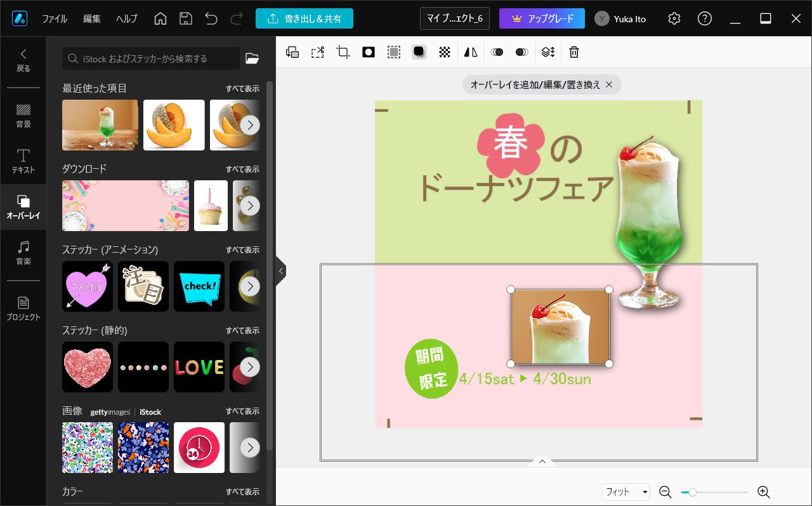The image size is (812, 506).
Task: Select the cream soda recent thumbnail
Action: click(x=100, y=124)
